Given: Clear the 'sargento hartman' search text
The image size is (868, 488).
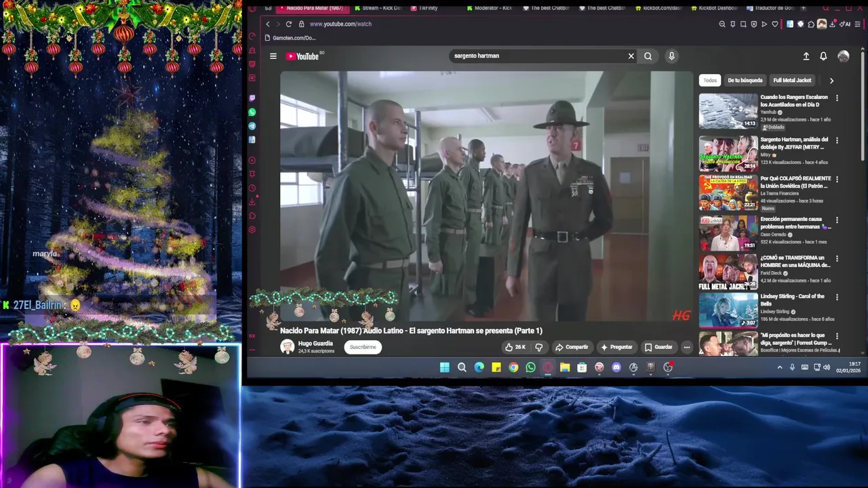Looking at the screenshot, I should [x=631, y=56].
